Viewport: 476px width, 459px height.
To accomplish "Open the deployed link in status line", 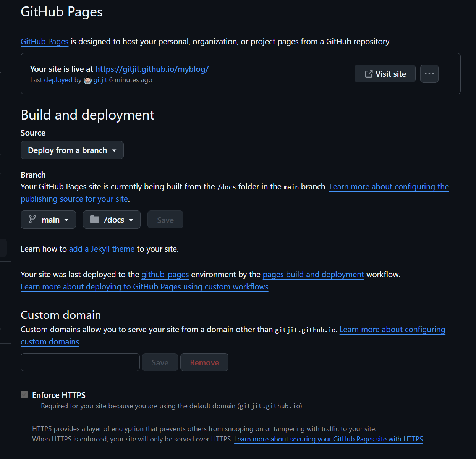I will click(x=58, y=80).
